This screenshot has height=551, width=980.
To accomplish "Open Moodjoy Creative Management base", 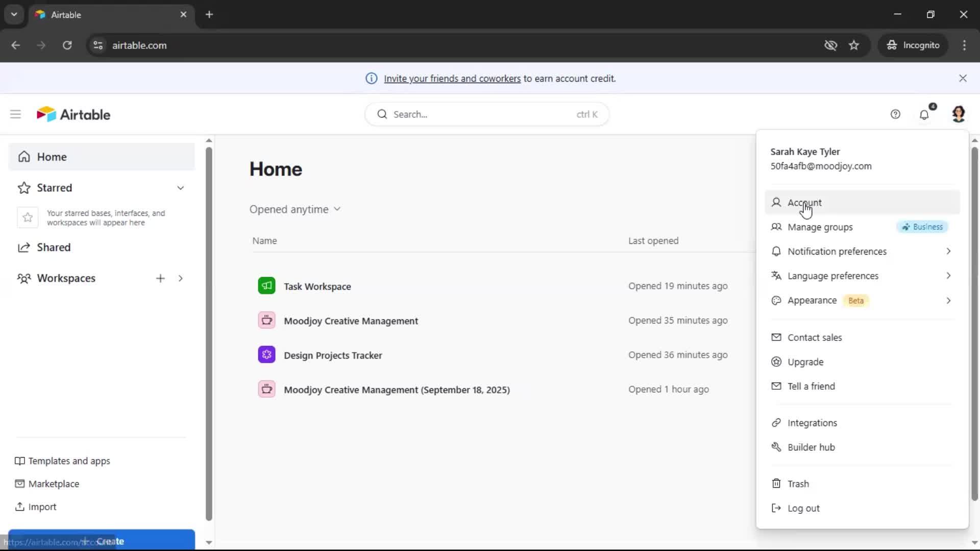I will (351, 321).
